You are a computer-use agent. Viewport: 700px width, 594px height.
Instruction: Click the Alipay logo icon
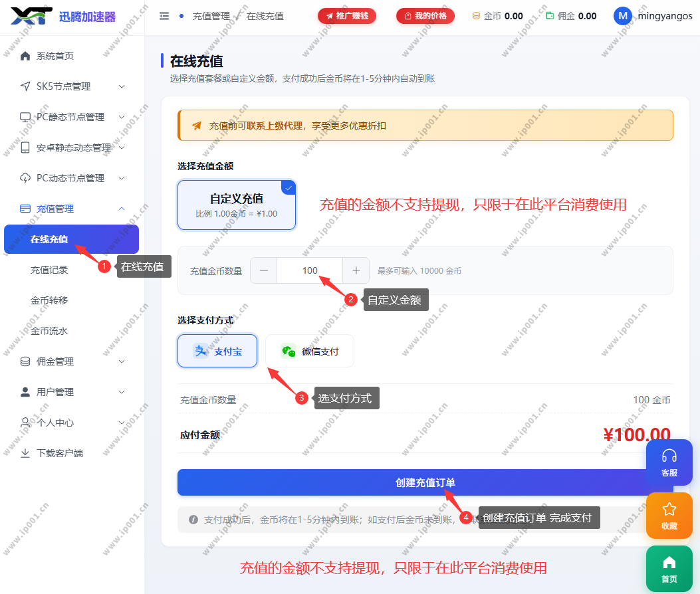pyautogui.click(x=201, y=351)
